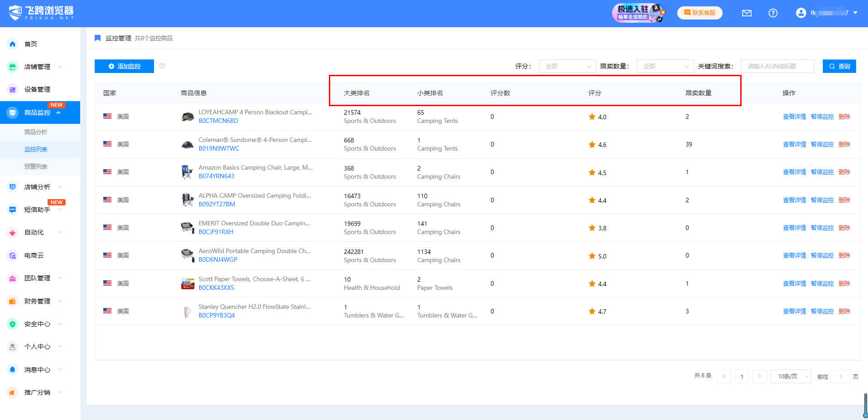868x420 pixels.
Task: Click the 推广分销 megaphone icon
Action: coord(13,392)
